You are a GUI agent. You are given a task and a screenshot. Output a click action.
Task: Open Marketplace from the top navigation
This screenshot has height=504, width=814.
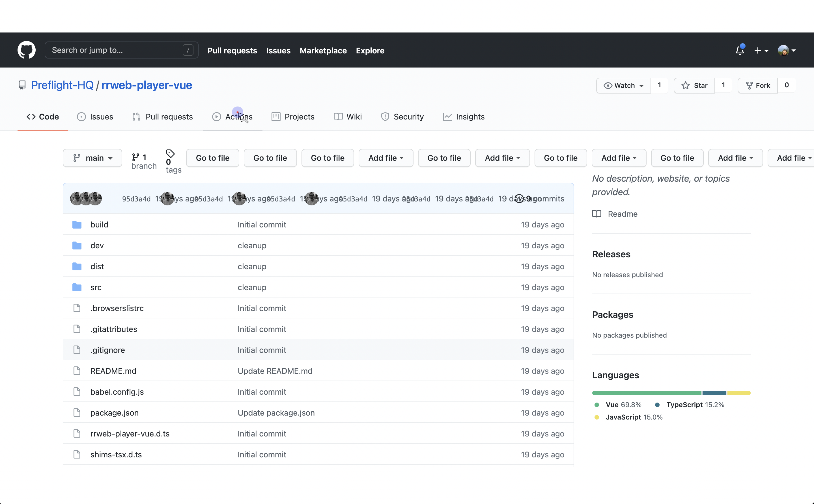[x=323, y=50]
